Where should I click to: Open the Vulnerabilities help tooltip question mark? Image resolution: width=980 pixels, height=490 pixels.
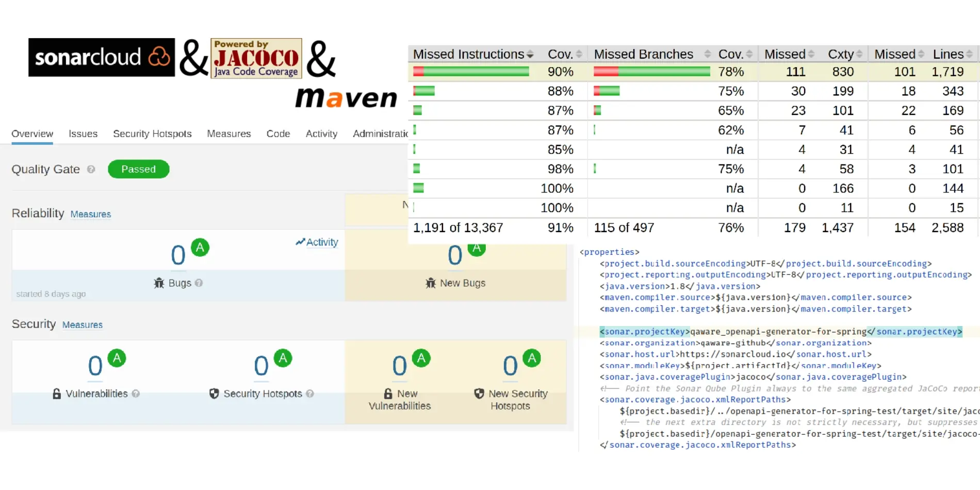(x=136, y=394)
